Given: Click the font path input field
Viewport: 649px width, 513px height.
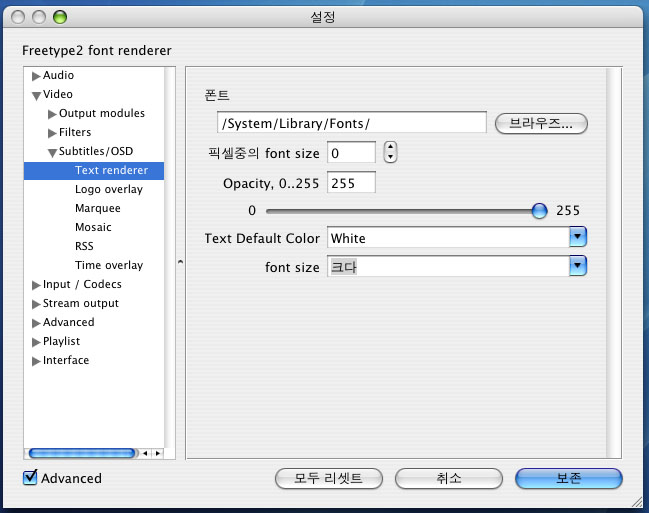Looking at the screenshot, I should 351,123.
